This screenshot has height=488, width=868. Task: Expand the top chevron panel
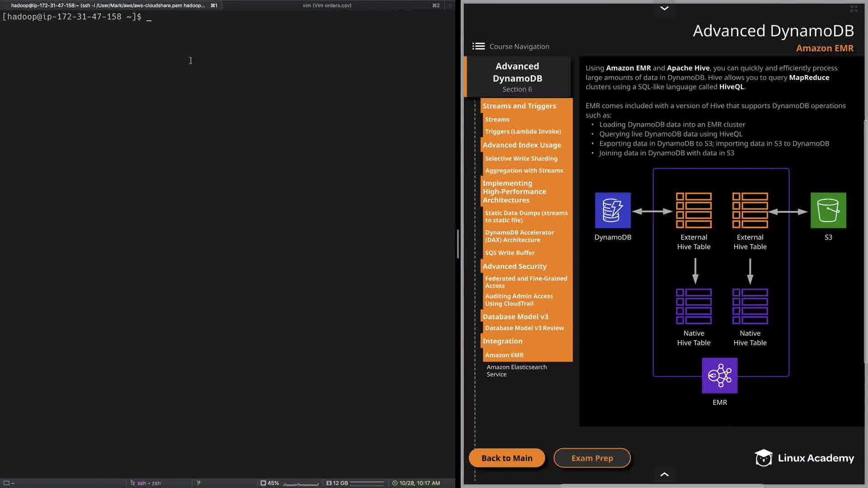[x=664, y=8]
